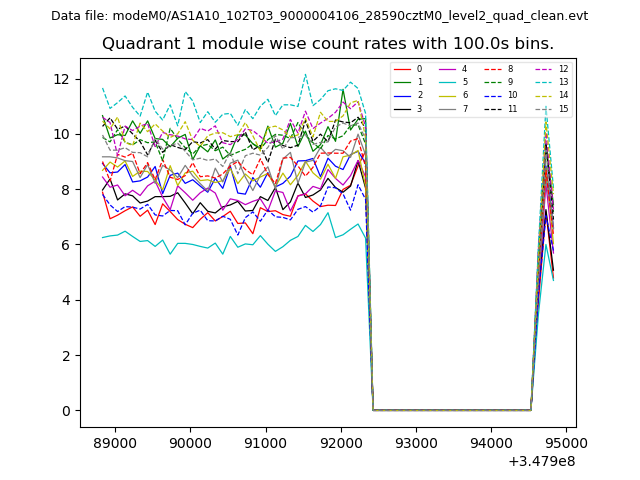The width and height of the screenshot is (640, 480).
Task: Click the red solid line legend swatch for module 0
Action: pos(402,69)
